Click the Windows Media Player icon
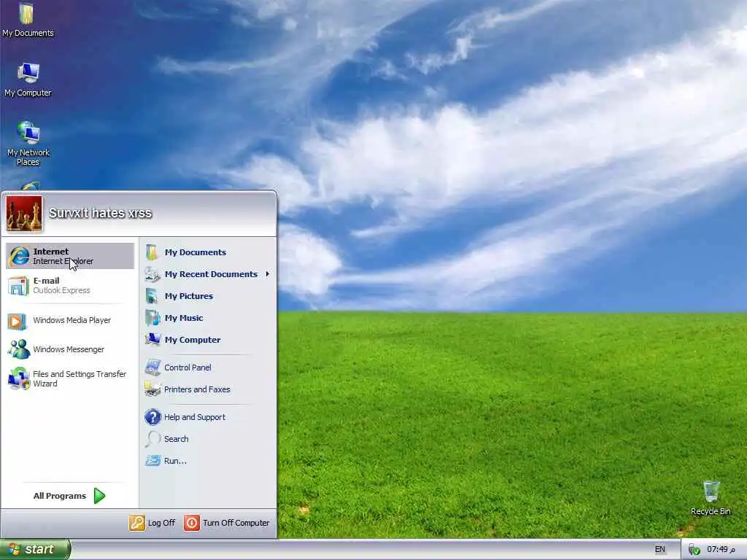747x560 pixels. pos(18,322)
